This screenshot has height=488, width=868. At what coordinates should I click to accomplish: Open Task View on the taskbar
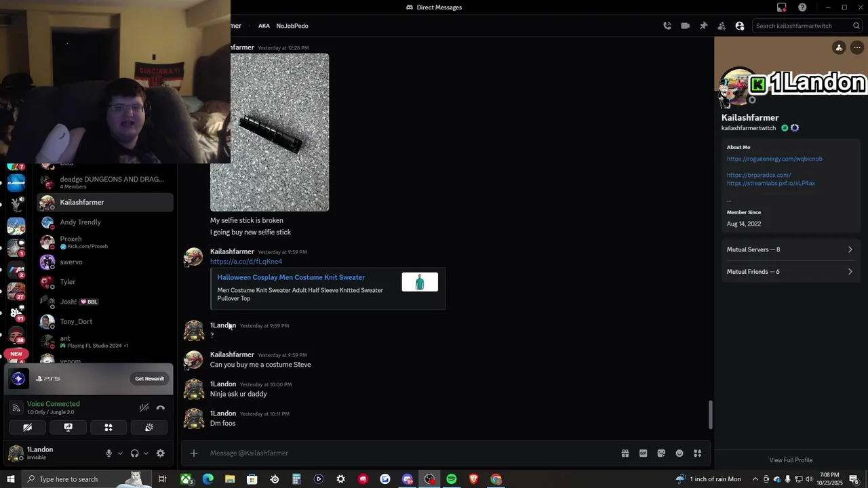[x=163, y=479]
